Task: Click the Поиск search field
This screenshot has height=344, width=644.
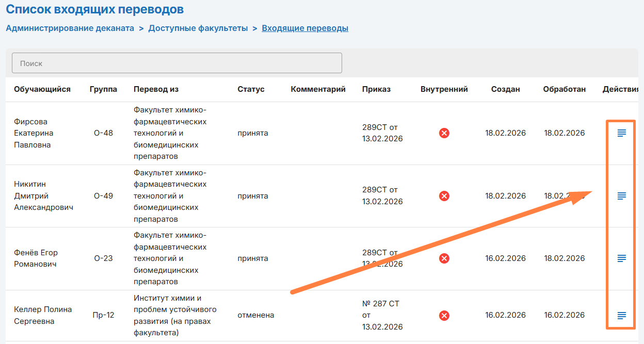Action: coord(176,63)
